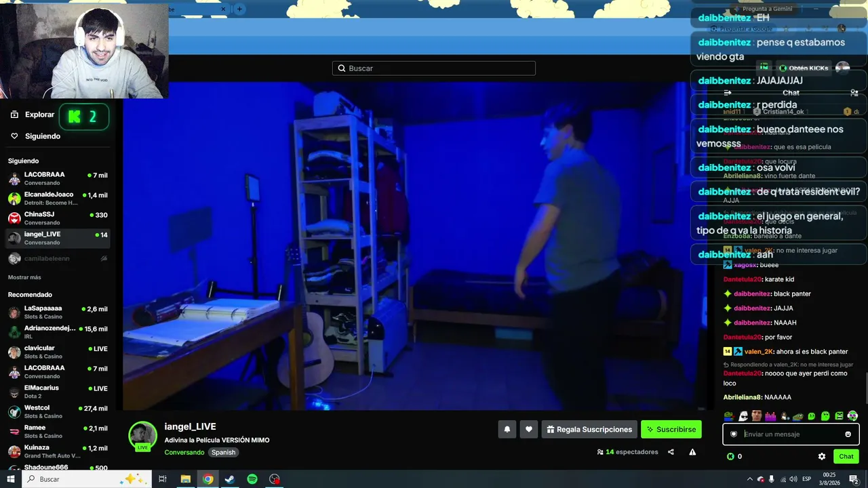Click the ESP keyboard language indicator

(806, 479)
